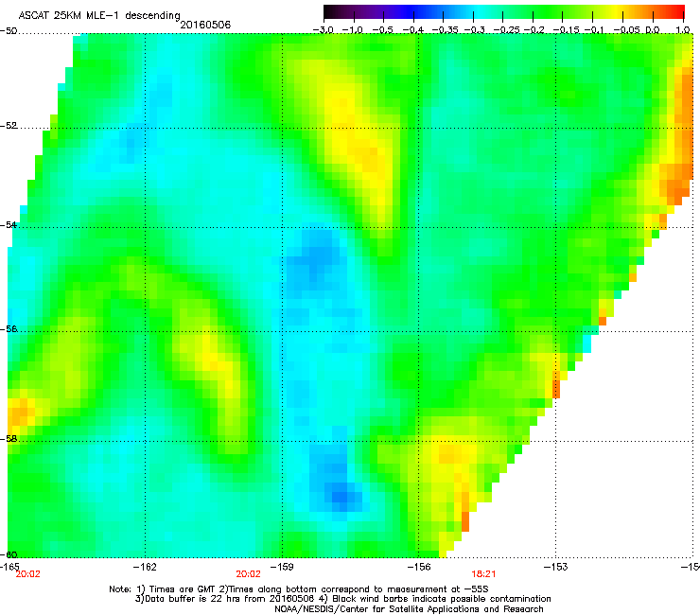The image size is (700, 615).
Task: Click the longitude label "-153"
Action: click(556, 567)
